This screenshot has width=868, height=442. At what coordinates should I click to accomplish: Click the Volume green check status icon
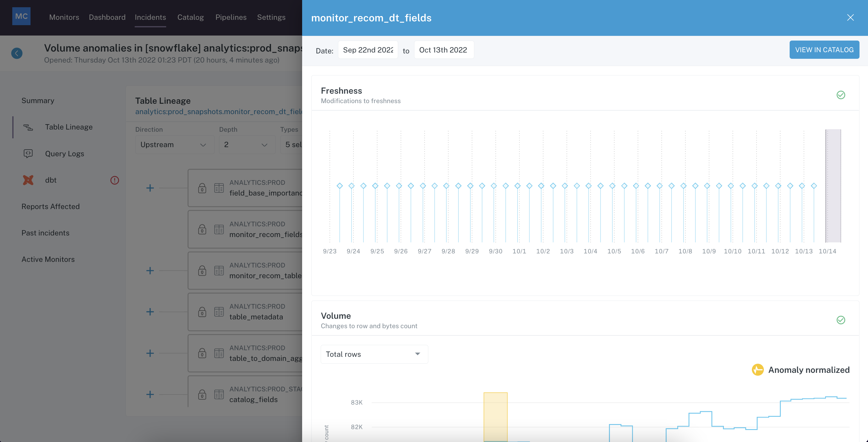(841, 320)
